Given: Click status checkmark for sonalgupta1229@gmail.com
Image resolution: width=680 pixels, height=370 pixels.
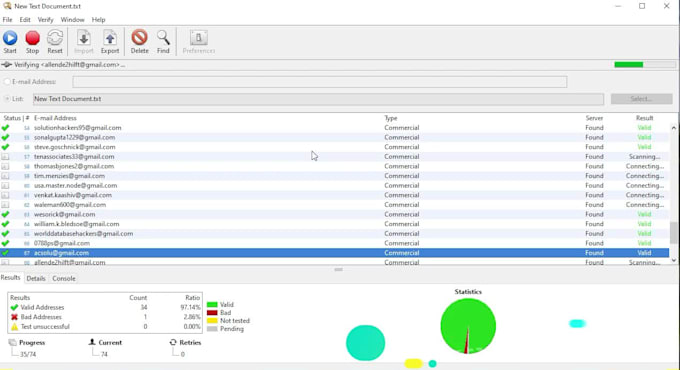Looking at the screenshot, I should point(5,137).
